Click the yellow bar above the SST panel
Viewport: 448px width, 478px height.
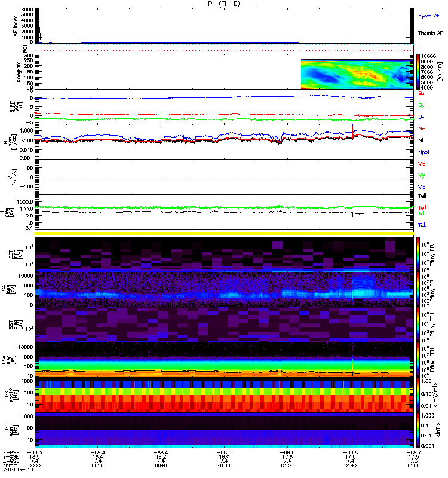(225, 234)
